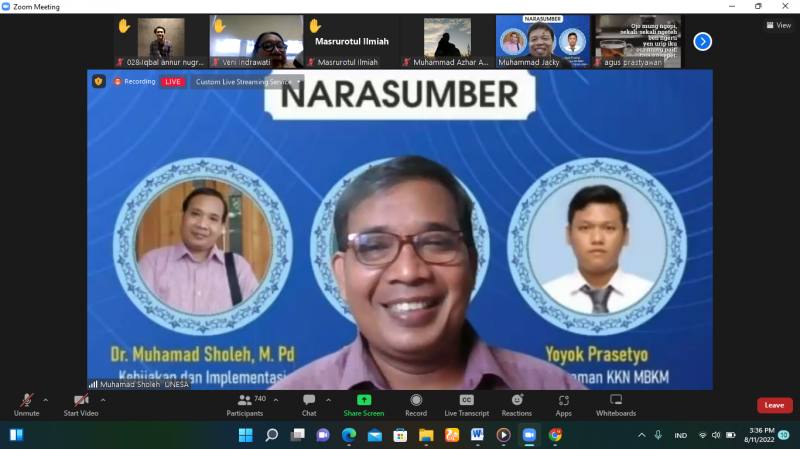Open Microsoft Teams Chat taskbar icon
This screenshot has height=449, width=800.
pyautogui.click(x=323, y=435)
